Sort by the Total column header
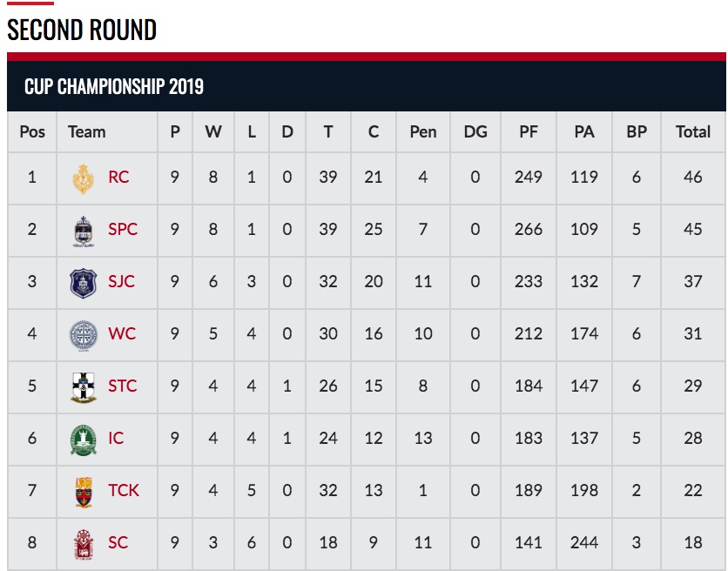Viewport: 728px width, 571px height. (x=693, y=132)
